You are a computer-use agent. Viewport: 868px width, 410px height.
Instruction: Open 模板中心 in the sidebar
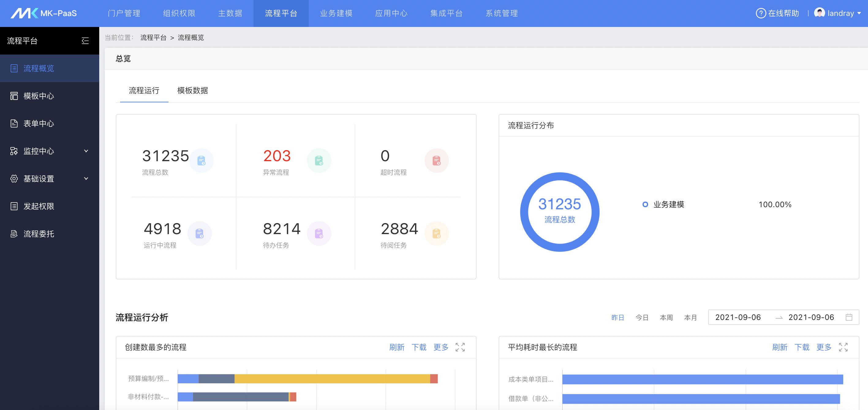[50, 96]
